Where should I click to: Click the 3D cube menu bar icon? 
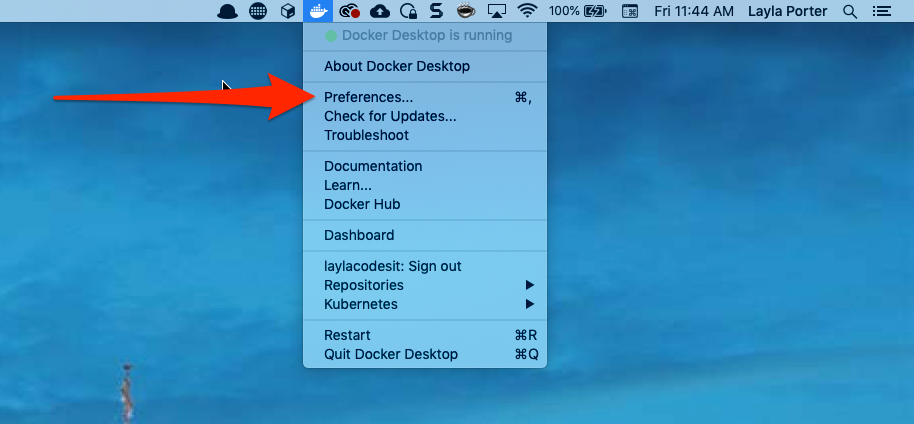[x=288, y=11]
